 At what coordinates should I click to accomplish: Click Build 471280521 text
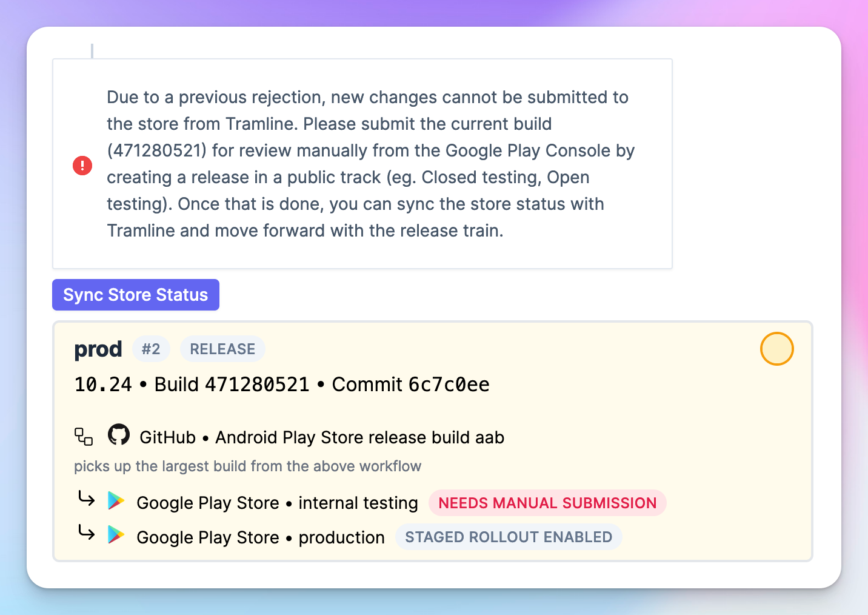point(232,385)
